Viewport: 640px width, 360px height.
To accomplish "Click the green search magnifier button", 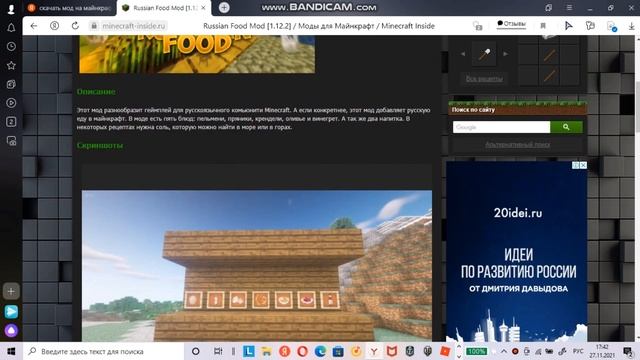I will [567, 127].
